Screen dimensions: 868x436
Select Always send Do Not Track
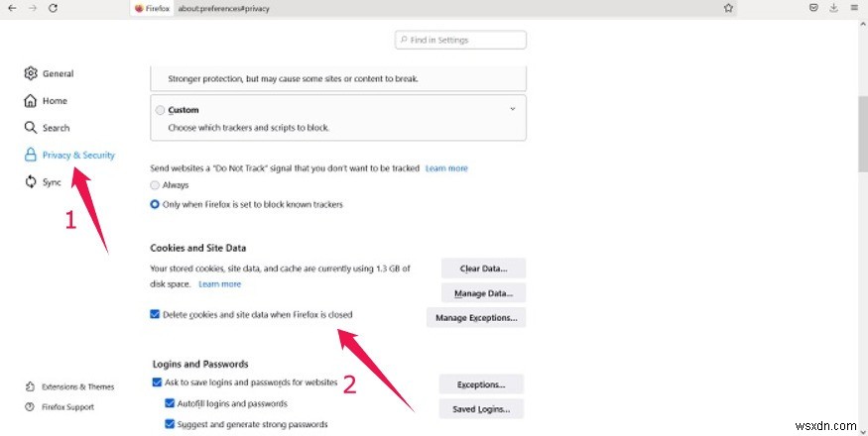(155, 185)
